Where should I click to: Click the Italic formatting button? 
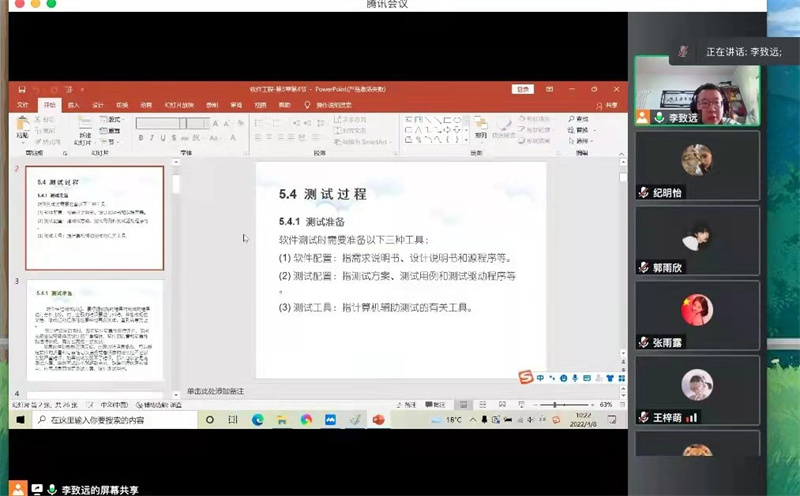click(x=152, y=138)
